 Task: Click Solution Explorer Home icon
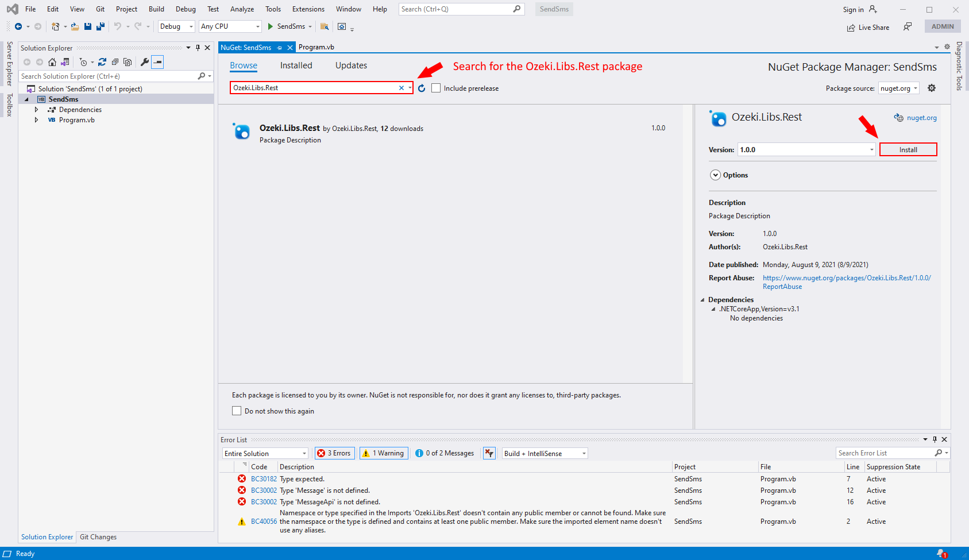pyautogui.click(x=52, y=62)
